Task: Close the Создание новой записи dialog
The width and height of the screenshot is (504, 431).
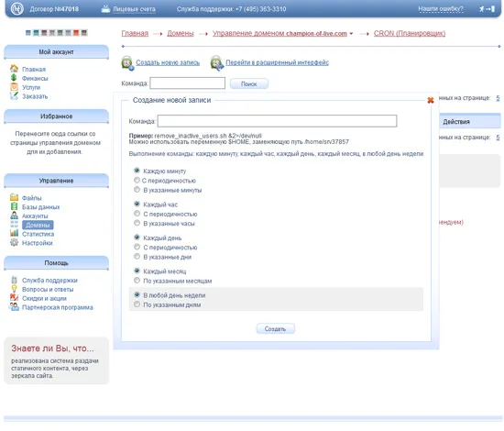Action: pyautogui.click(x=431, y=100)
